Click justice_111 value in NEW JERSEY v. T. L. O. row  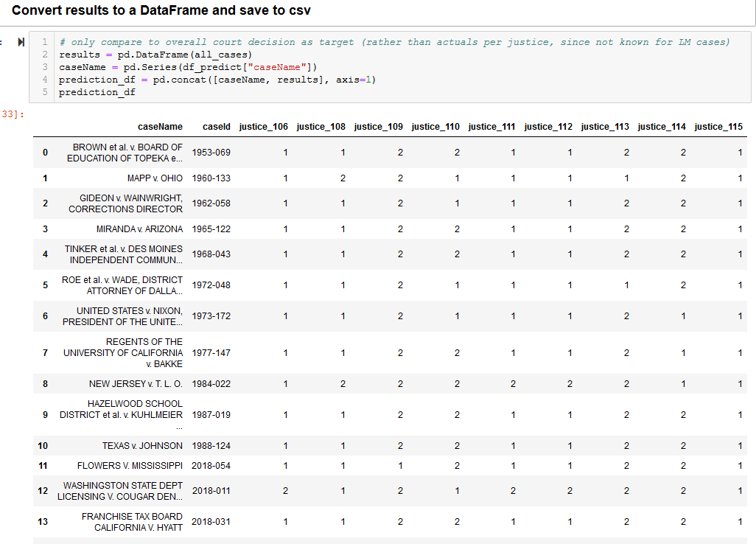click(x=513, y=383)
